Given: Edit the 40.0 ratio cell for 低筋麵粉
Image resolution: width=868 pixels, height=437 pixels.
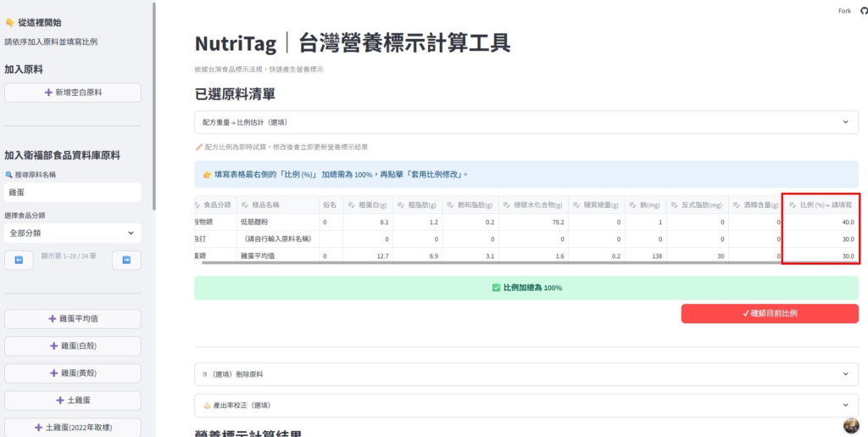Looking at the screenshot, I should [821, 222].
